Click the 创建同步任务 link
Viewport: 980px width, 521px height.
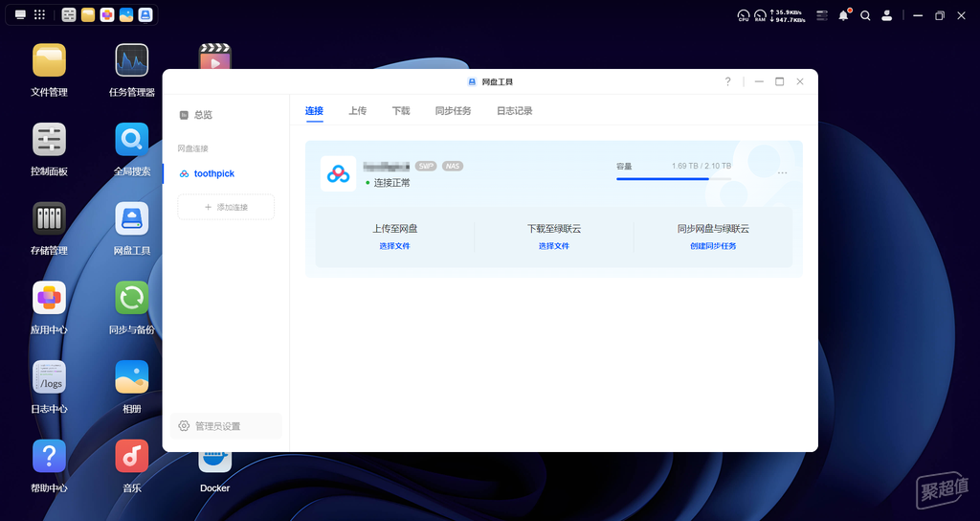pos(713,246)
